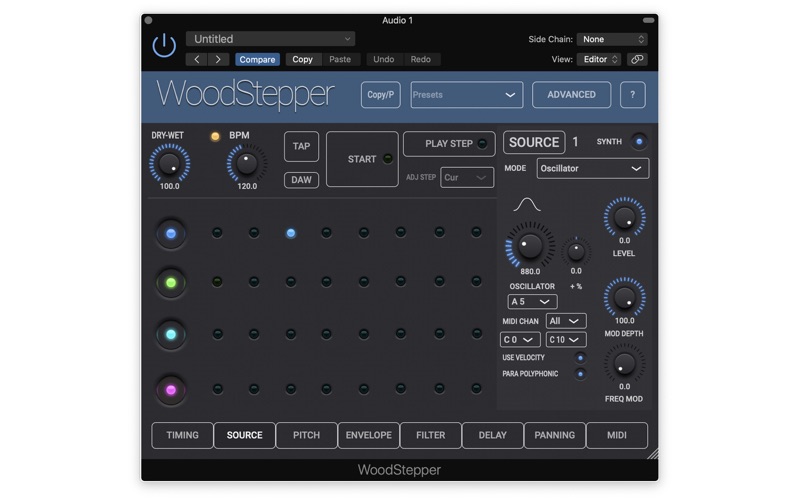800x500 pixels.
Task: Click the MOD DEPTH knob
Action: [x=624, y=297]
